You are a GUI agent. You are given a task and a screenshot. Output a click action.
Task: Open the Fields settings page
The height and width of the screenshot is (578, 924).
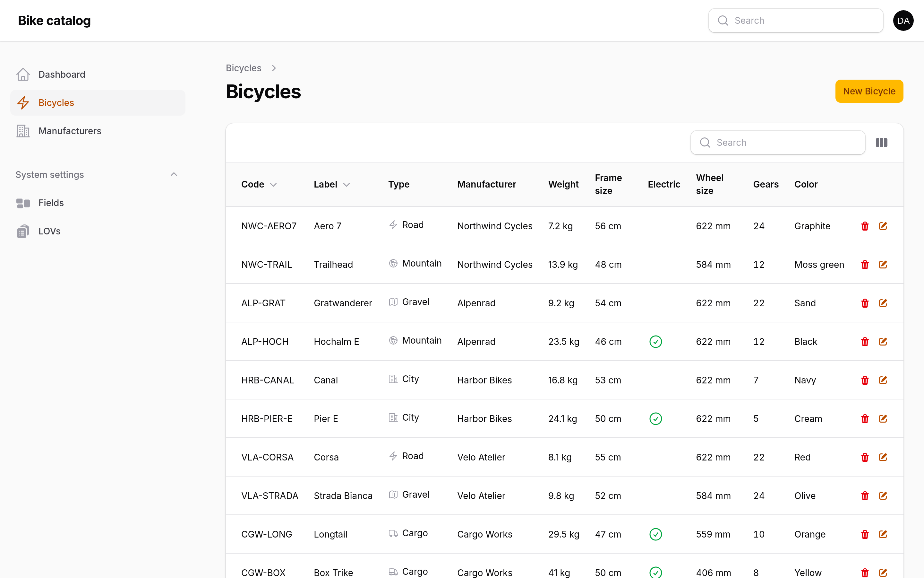click(98, 203)
